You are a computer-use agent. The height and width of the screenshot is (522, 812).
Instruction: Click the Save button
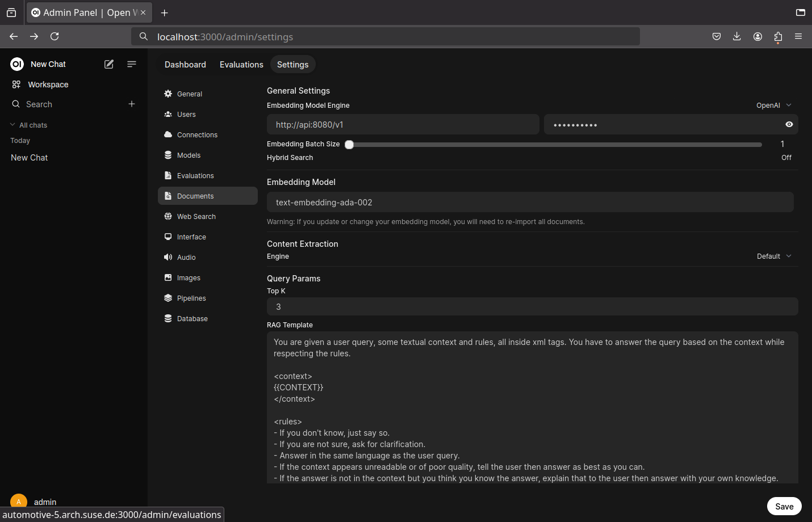(784, 506)
